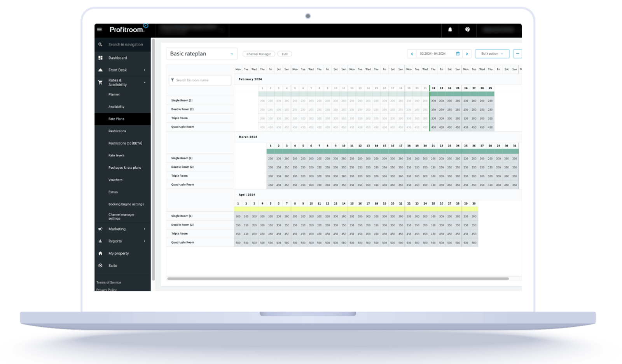
Task: Click the Dashboard grid icon
Action: pos(100,58)
